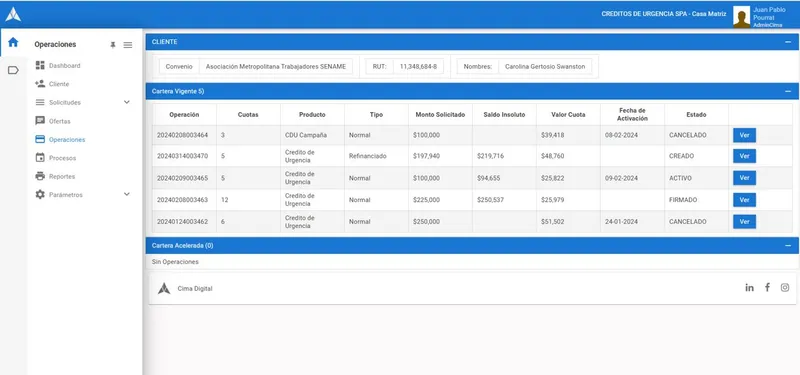Click the user avatar photo
The width and height of the screenshot is (800, 375).
[x=741, y=16]
